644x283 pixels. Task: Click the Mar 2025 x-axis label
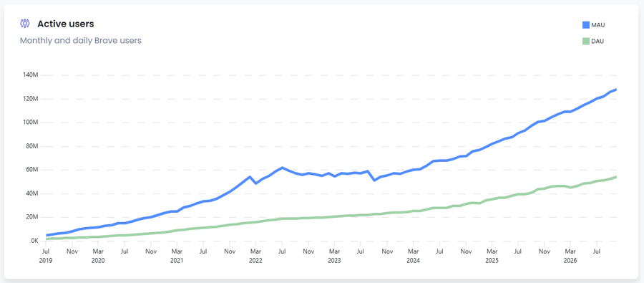pyautogui.click(x=492, y=256)
